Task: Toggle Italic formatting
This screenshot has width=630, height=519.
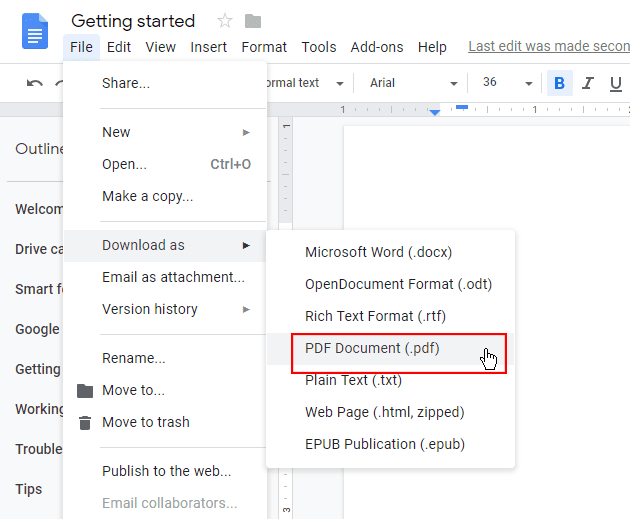Action: coord(587,83)
